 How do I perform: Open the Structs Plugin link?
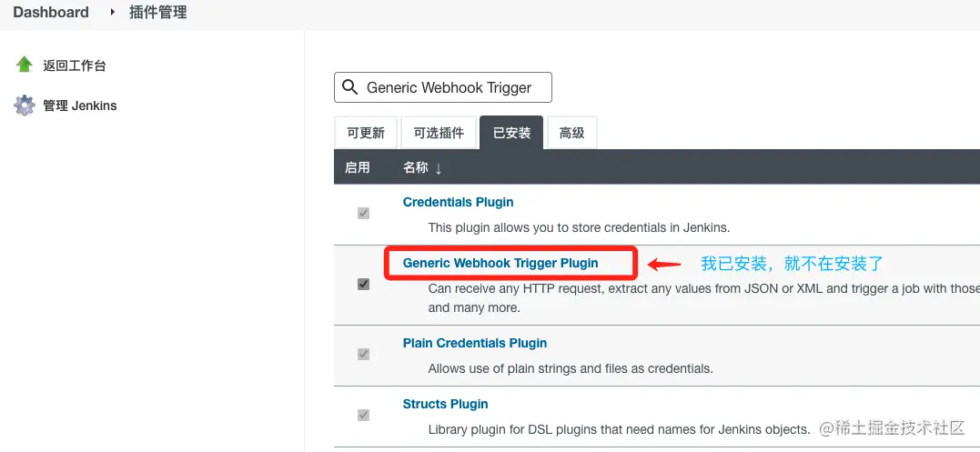coord(446,404)
